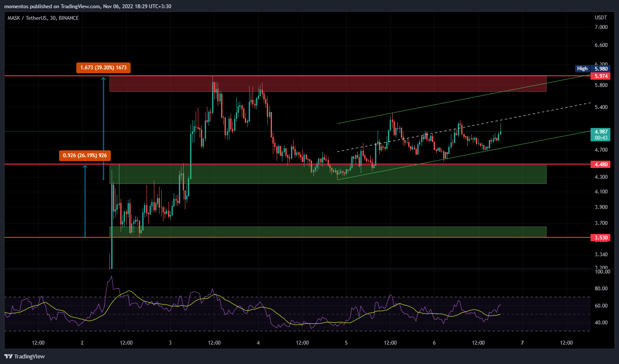Click the current price label 4.987

pos(601,132)
